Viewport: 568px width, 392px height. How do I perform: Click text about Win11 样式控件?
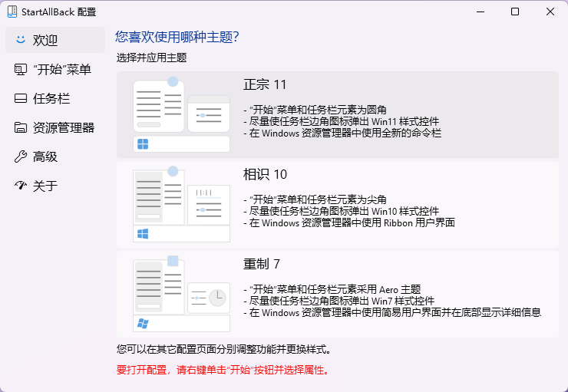point(341,121)
